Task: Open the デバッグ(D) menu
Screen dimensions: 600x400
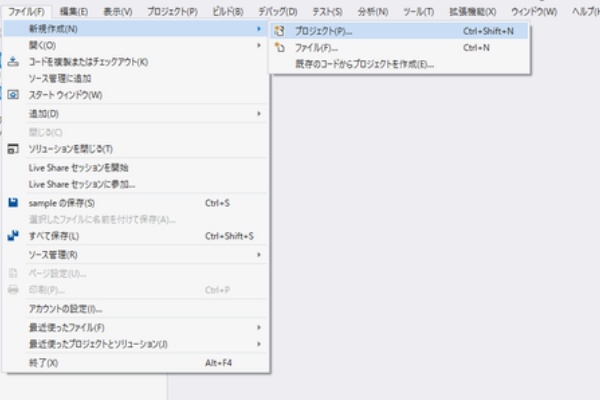Action: (x=278, y=12)
